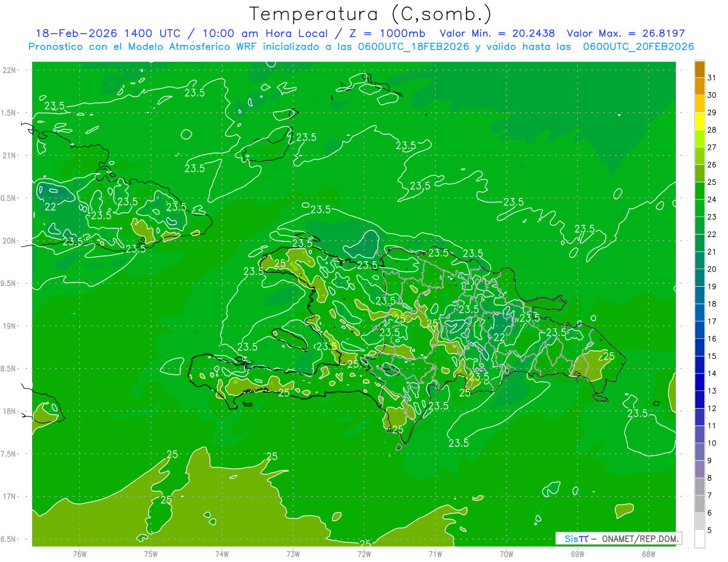728x562 pixels.
Task: Click the longitude axis label 75W
Action: click(150, 554)
